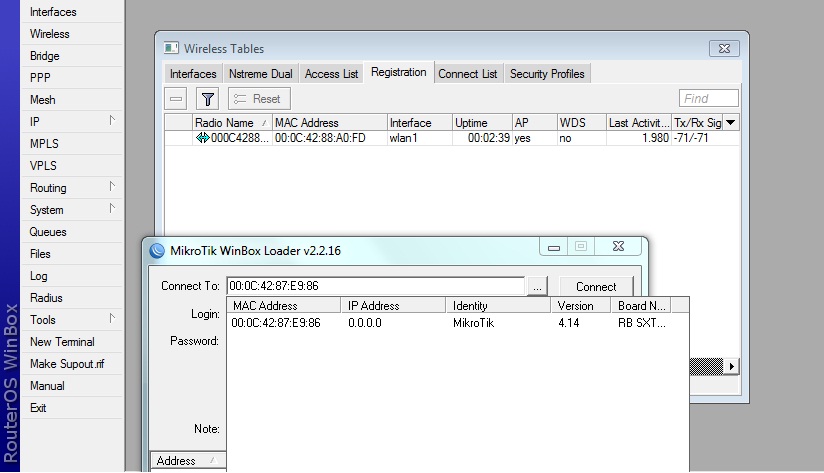Open PPP in the sidebar menu

[71, 77]
